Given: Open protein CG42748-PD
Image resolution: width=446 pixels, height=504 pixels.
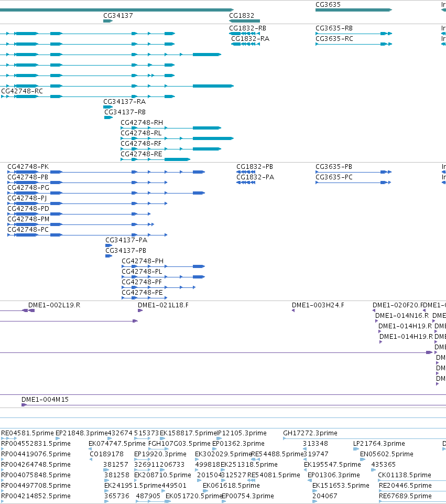Looking at the screenshot, I should [x=28, y=209].
